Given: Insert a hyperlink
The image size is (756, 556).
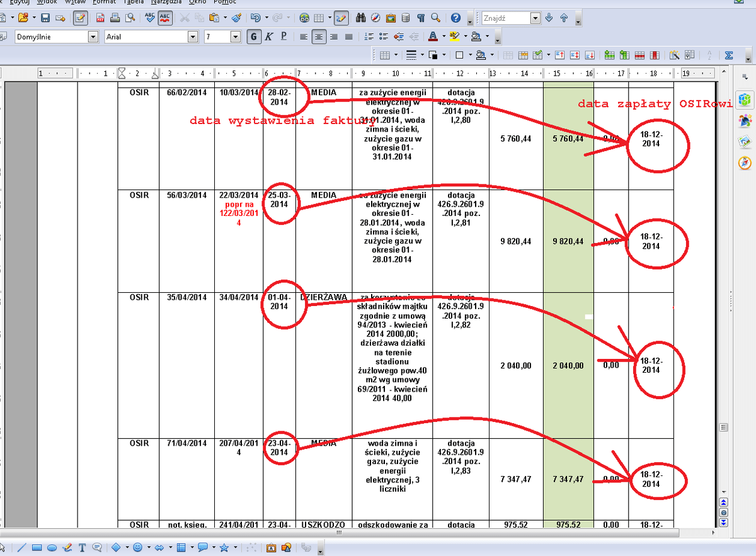Looking at the screenshot, I should (x=304, y=18).
